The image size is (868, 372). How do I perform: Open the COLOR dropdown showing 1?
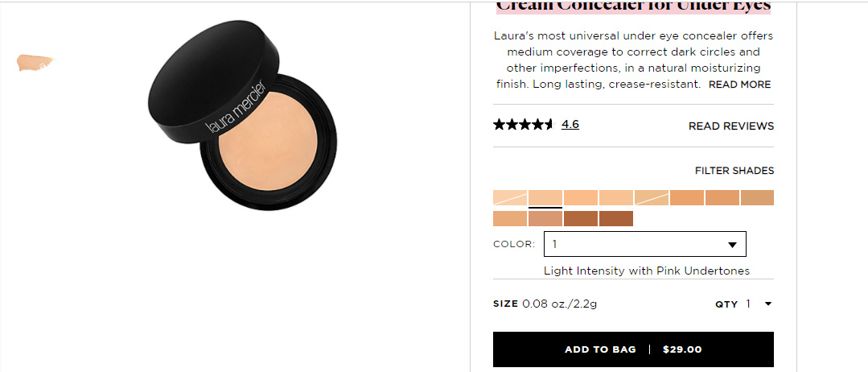(645, 244)
